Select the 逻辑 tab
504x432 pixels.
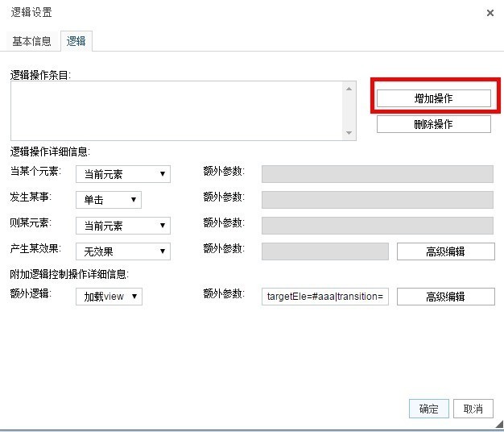[x=76, y=41]
